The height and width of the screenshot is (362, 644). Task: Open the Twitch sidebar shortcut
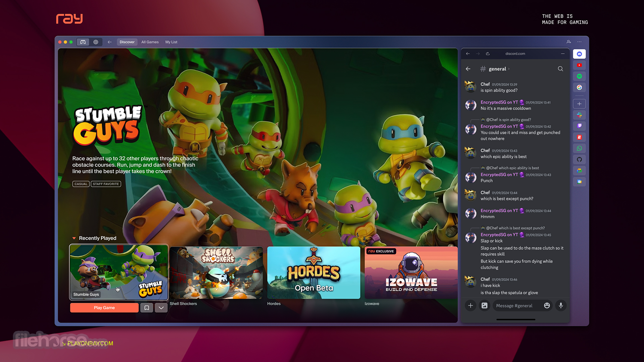(579, 126)
